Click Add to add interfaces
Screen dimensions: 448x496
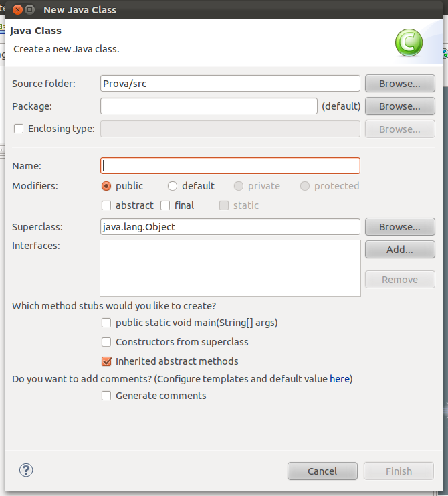point(400,250)
